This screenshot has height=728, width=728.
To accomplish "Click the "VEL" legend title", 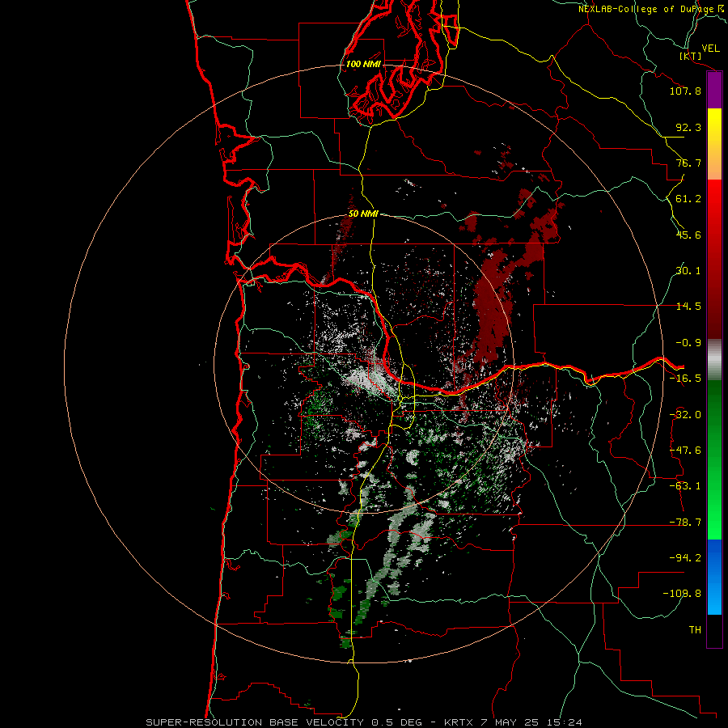I will (x=710, y=49).
